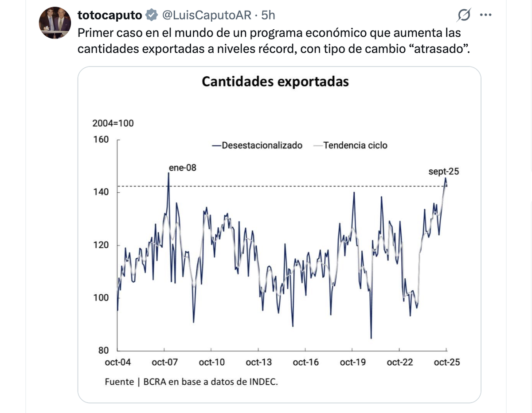
Task: Click the chart title Cantidades exportadas
Action: click(x=276, y=82)
